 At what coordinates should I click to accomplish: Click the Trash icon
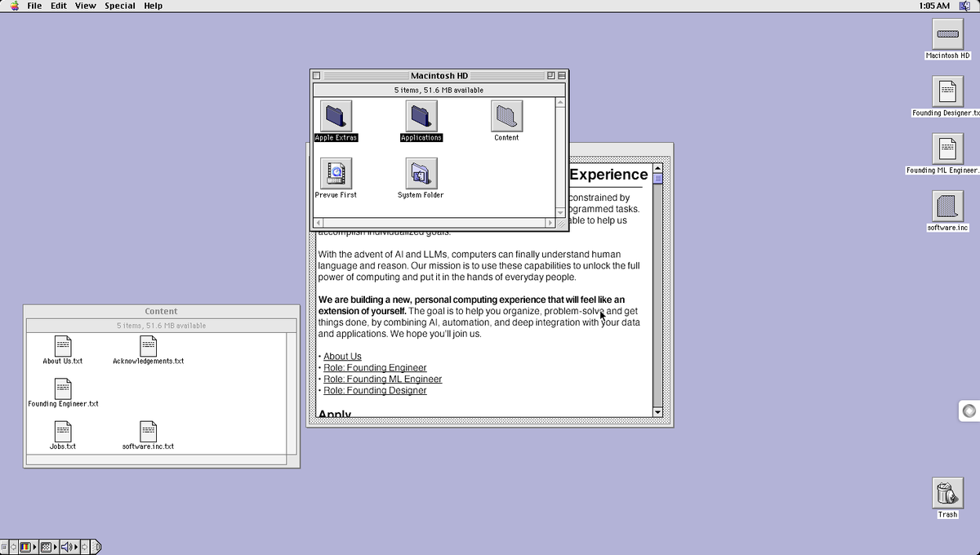tap(947, 492)
